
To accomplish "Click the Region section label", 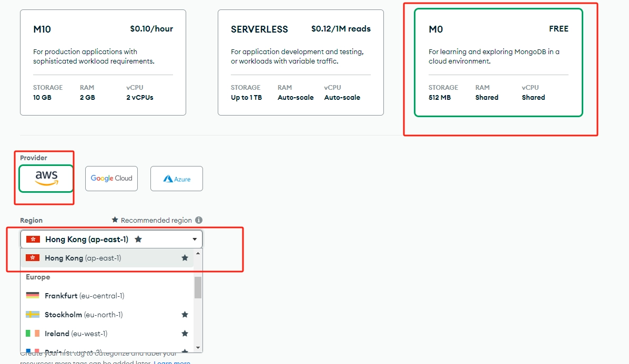I will pyautogui.click(x=31, y=220).
